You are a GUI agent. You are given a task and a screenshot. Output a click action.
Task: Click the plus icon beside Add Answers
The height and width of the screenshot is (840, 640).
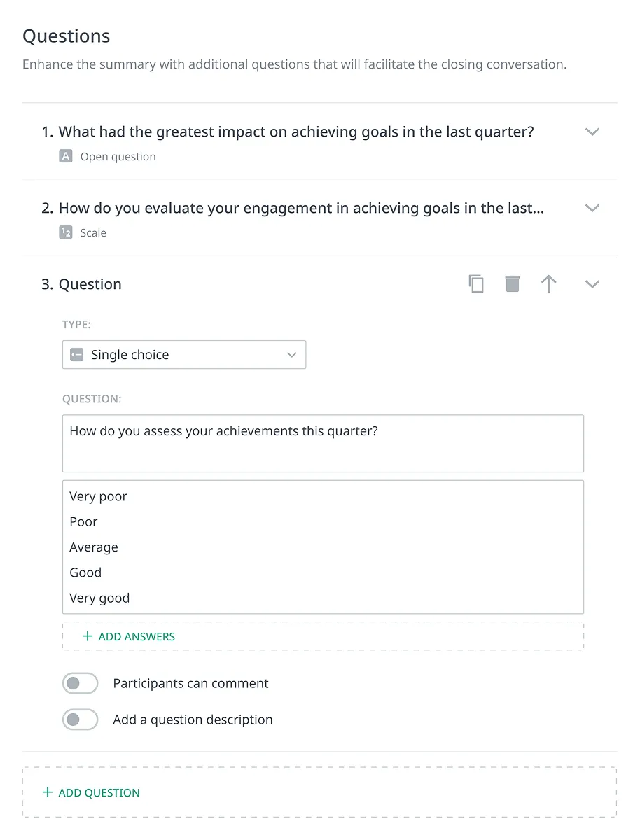pyautogui.click(x=88, y=637)
